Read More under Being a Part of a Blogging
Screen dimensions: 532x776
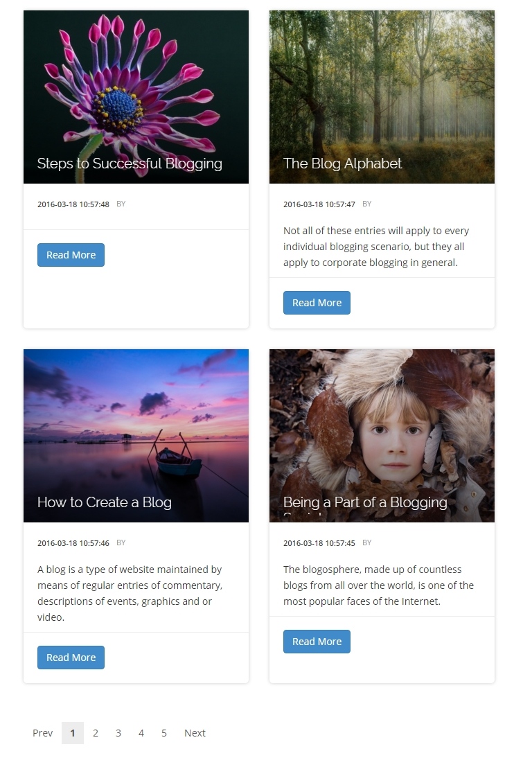317,642
